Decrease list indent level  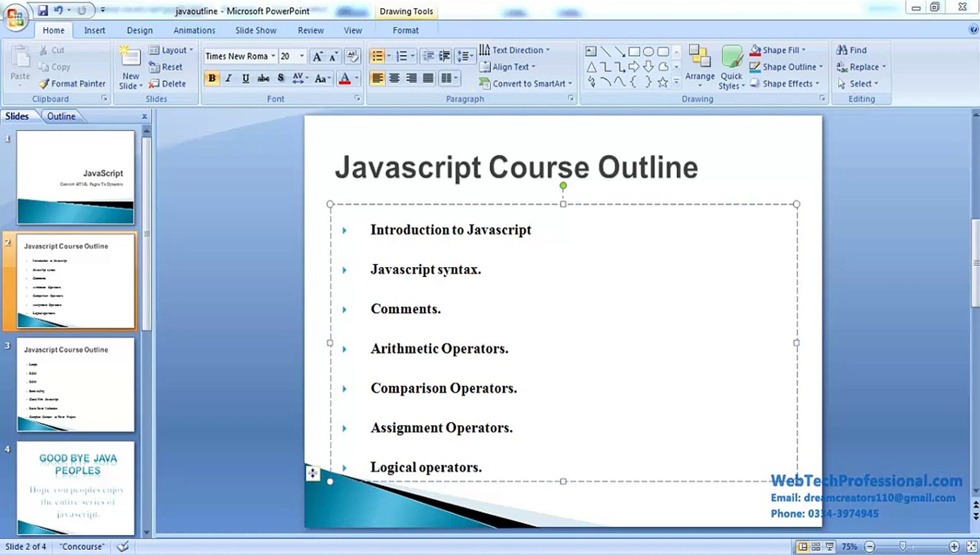click(x=428, y=56)
